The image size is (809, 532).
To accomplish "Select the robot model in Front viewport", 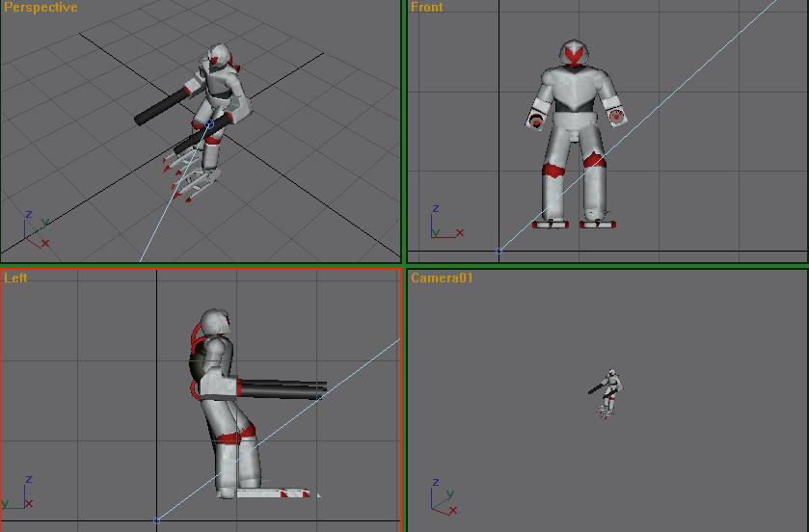I will 575,134.
